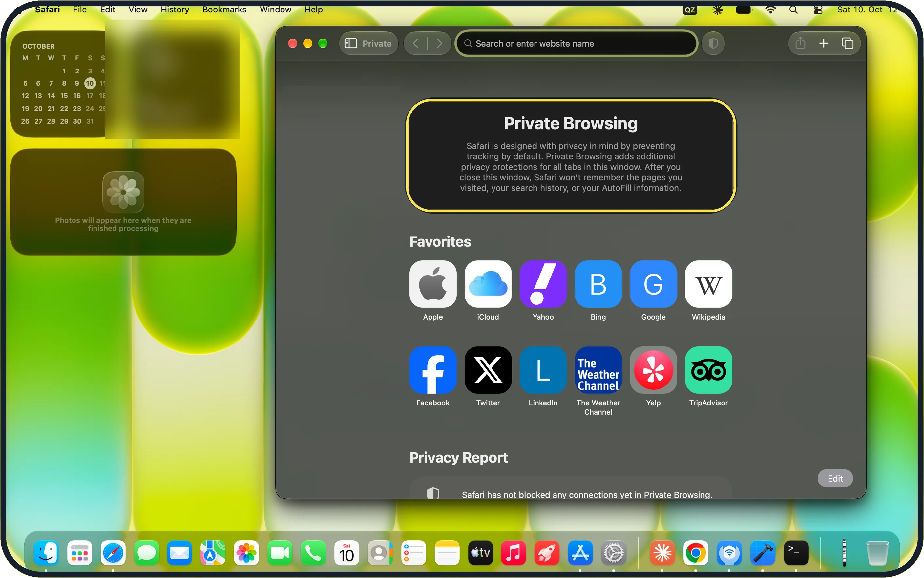Open the Yahoo favorite
This screenshot has width=924, height=578.
[x=543, y=284]
